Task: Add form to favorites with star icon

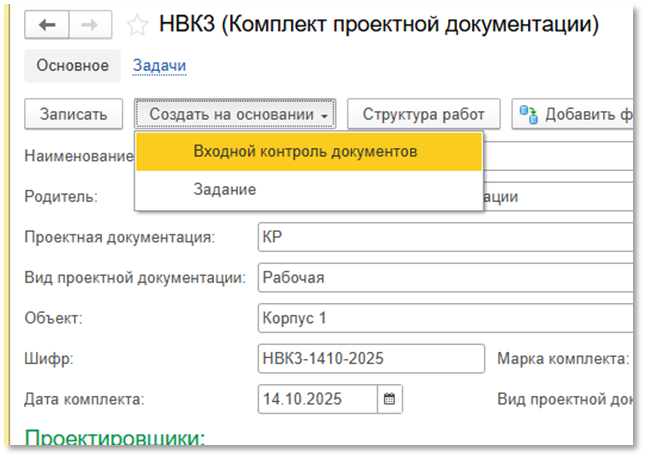Action: tap(137, 24)
